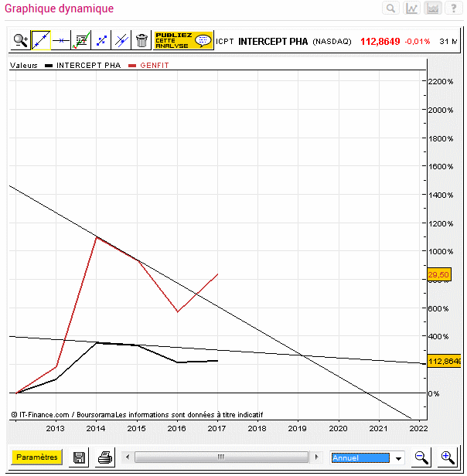467x476 pixels.
Task: Select the parallel lines channel tool
Action: [121, 40]
